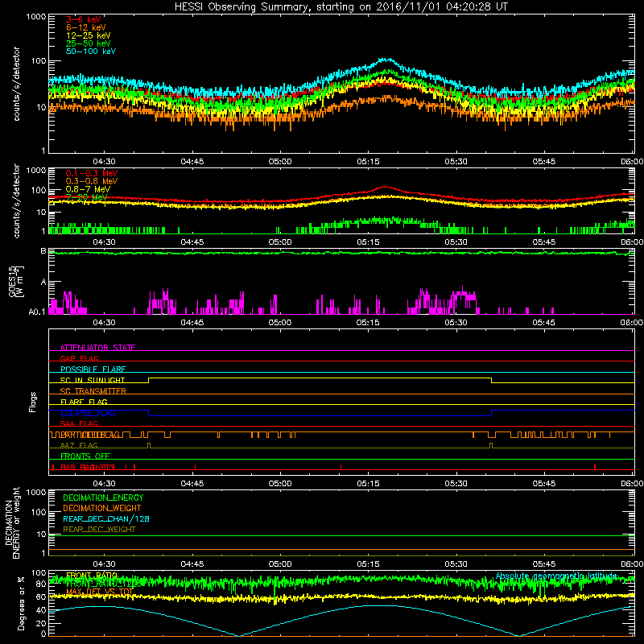Click 05:00 tick label below the decimation plot
Viewport: 644px width, 644px height.
click(280, 564)
